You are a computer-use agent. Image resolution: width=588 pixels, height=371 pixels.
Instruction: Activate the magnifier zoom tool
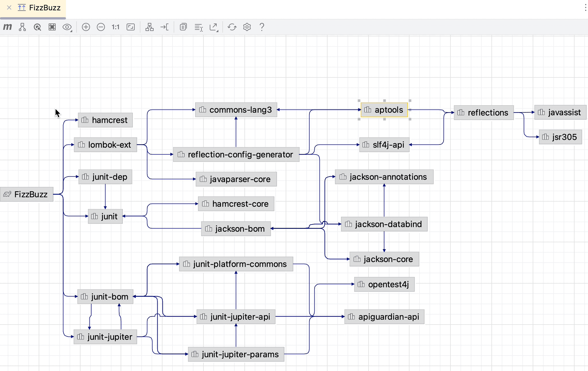coord(37,27)
